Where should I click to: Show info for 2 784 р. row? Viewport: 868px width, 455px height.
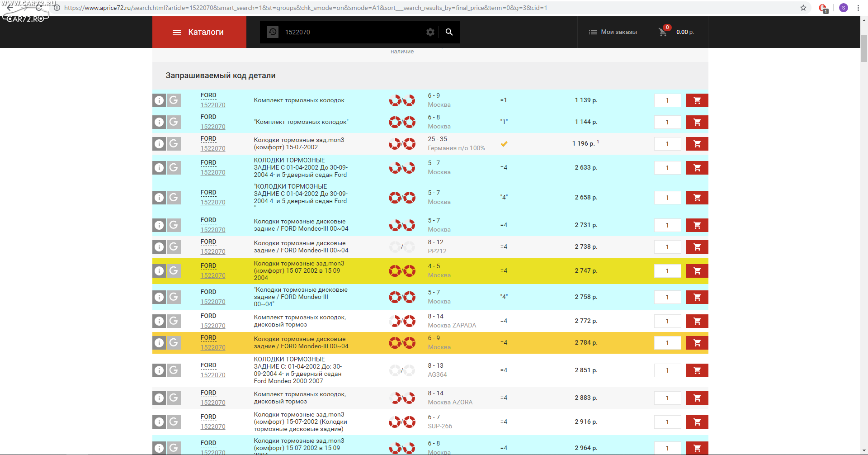coord(159,343)
